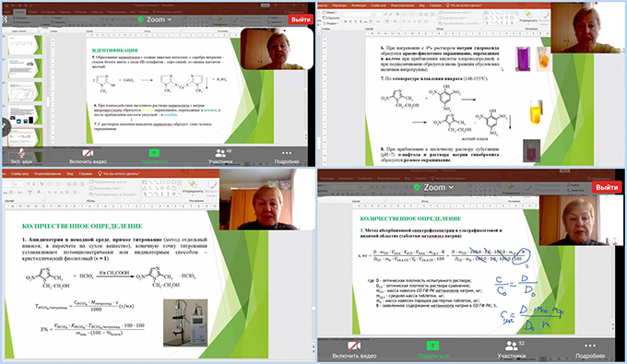Open Справка ribbon tab above acidimetry slide
627x364 pixels.
[85, 174]
